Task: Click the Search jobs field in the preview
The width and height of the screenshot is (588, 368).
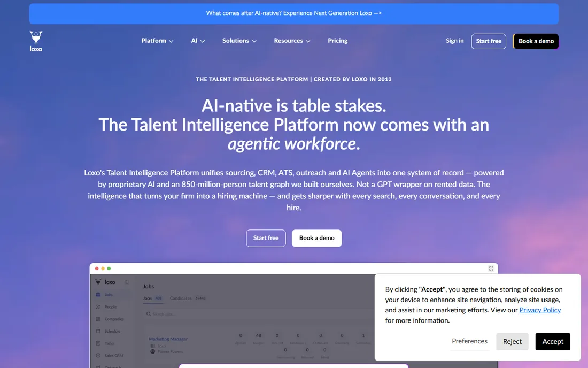Action: pos(259,314)
